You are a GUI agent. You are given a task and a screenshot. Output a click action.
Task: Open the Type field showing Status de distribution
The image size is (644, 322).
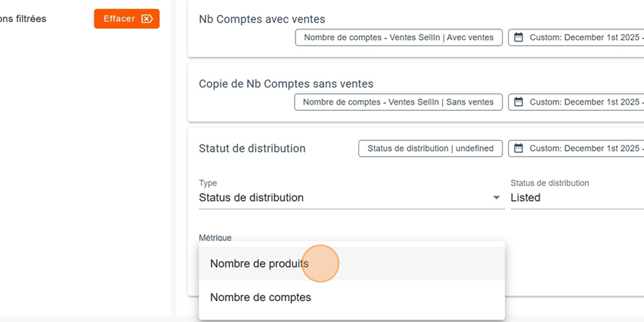coord(343,197)
